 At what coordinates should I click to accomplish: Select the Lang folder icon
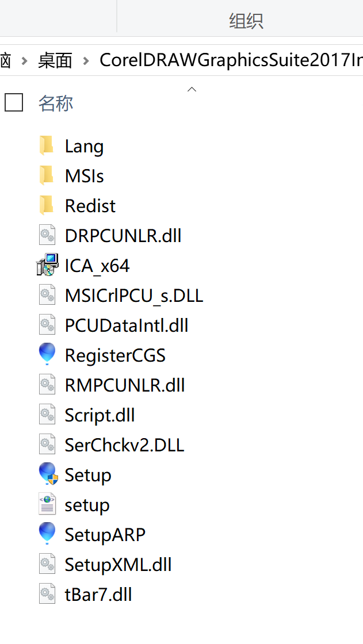[47, 146]
